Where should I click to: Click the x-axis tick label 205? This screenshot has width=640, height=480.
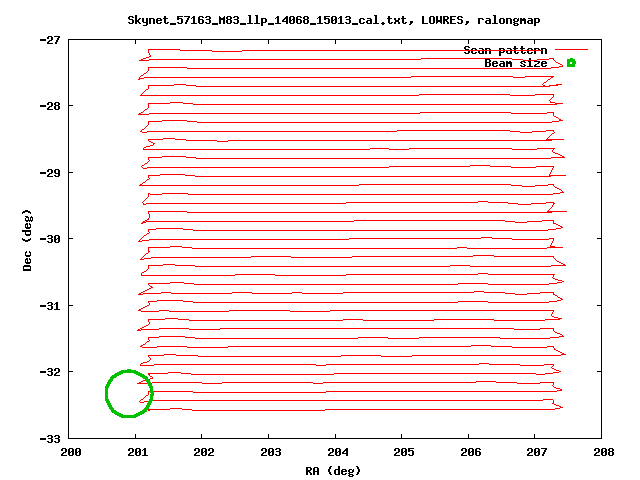(404, 452)
